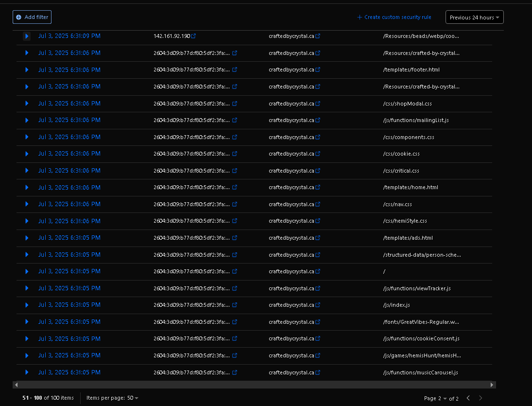
Task: Go to previous page arrow
Action: pyautogui.click(x=468, y=398)
